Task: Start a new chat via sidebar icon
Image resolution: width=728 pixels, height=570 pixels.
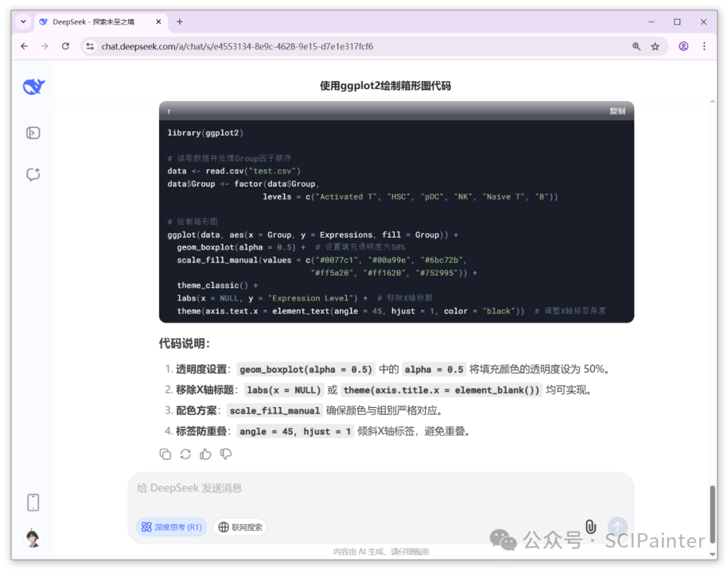Action: 33,175
